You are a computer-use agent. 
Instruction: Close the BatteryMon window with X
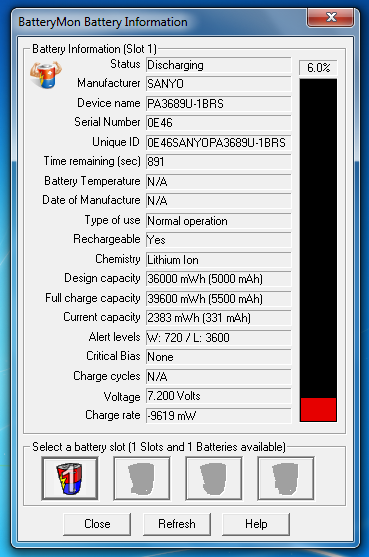[331, 17]
